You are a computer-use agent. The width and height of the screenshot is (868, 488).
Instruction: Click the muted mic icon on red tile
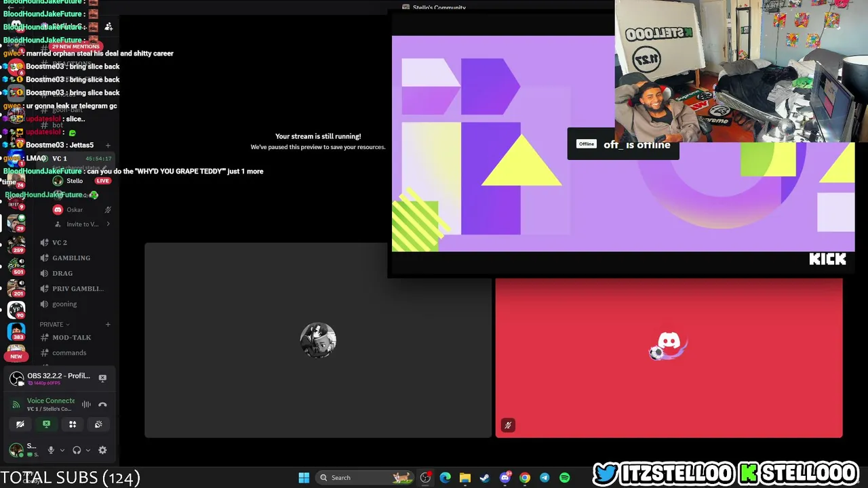(x=508, y=426)
